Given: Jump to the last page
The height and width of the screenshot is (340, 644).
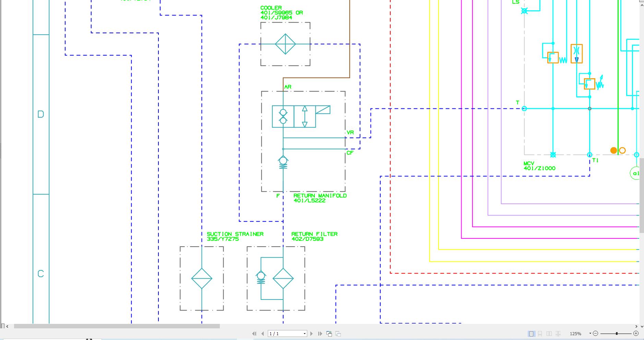Looking at the screenshot, I should [320, 333].
